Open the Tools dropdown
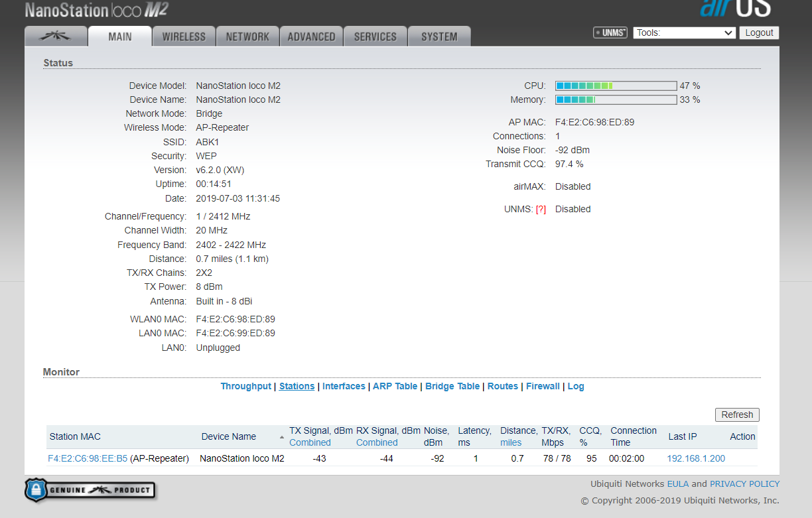Screen dimensions: 812x518 (685, 32)
